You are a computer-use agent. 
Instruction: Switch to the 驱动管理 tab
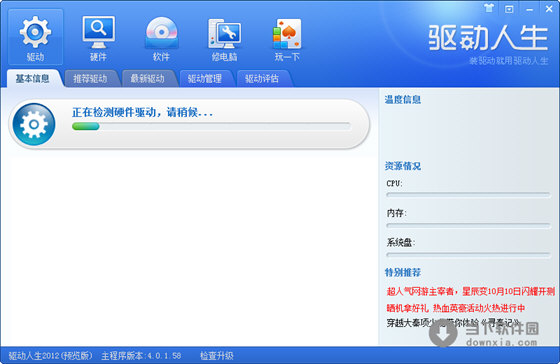(205, 79)
